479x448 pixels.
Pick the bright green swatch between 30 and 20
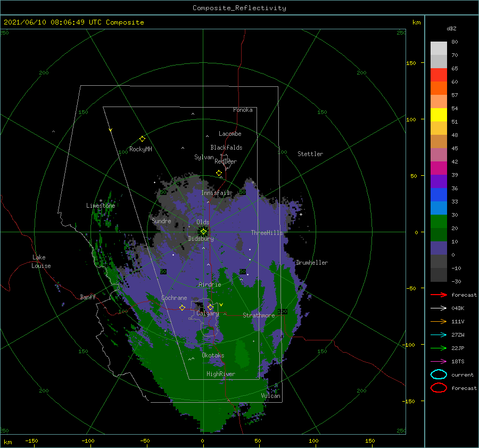439,222
